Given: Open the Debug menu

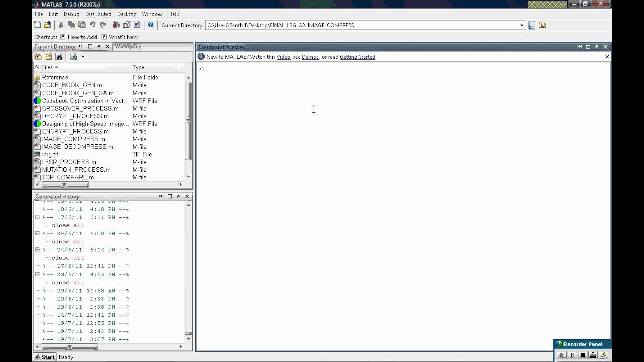Looking at the screenshot, I should coord(71,14).
